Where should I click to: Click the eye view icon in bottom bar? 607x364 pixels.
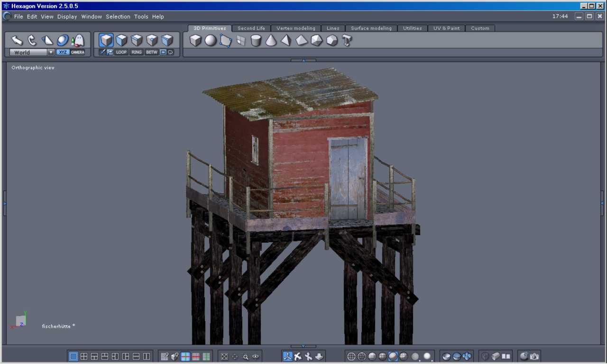point(256,356)
